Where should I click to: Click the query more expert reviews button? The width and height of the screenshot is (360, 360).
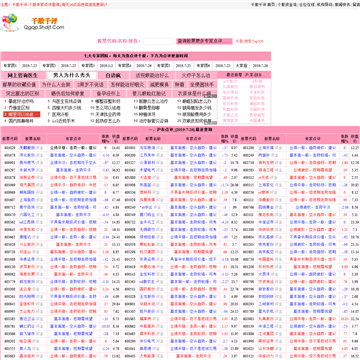204,41
